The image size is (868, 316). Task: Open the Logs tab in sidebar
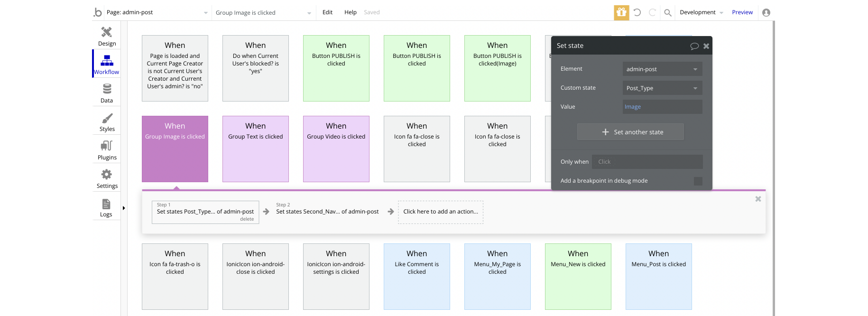point(106,207)
